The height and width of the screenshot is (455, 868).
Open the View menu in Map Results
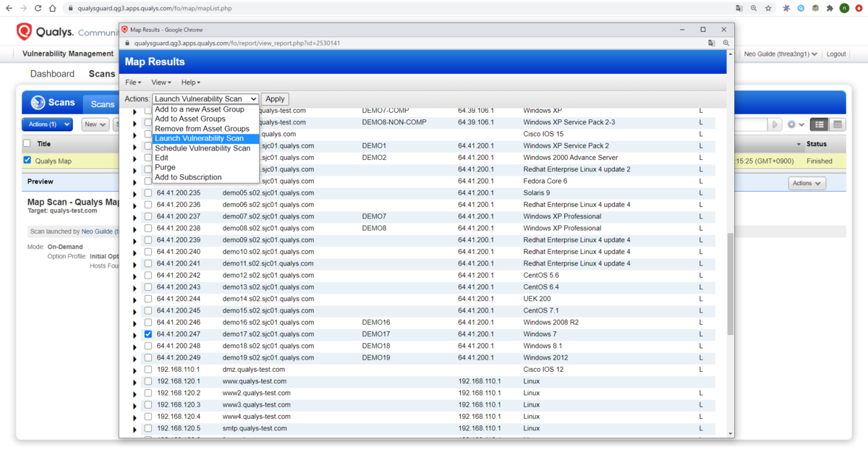pyautogui.click(x=161, y=82)
